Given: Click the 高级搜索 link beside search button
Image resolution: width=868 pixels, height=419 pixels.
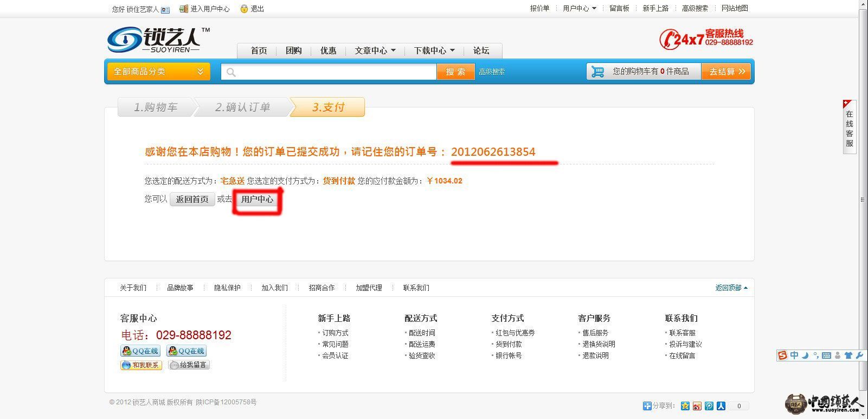Looking at the screenshot, I should coord(491,72).
